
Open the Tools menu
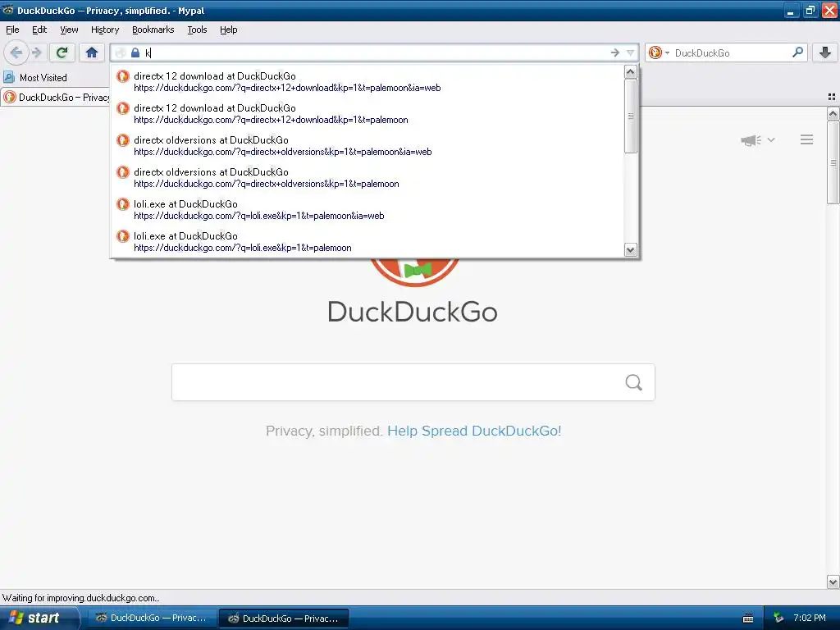[x=197, y=30]
